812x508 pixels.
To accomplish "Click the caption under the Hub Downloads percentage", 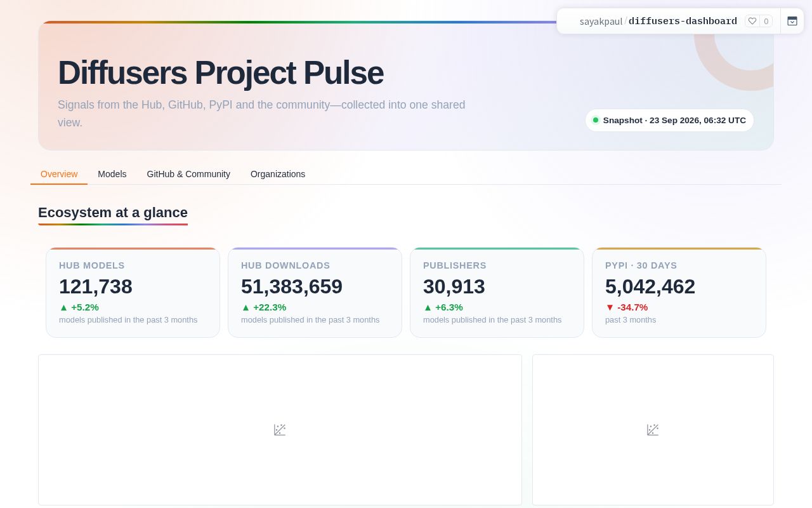I will (x=310, y=320).
